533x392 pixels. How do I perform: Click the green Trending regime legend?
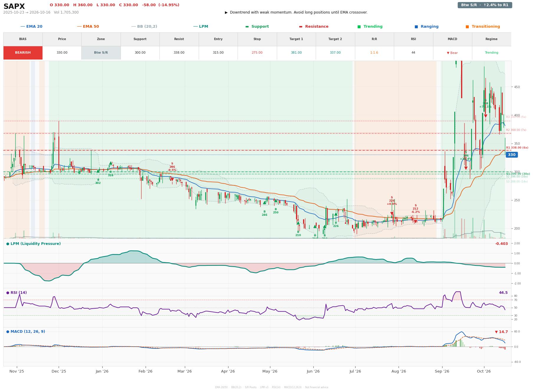tap(370, 27)
